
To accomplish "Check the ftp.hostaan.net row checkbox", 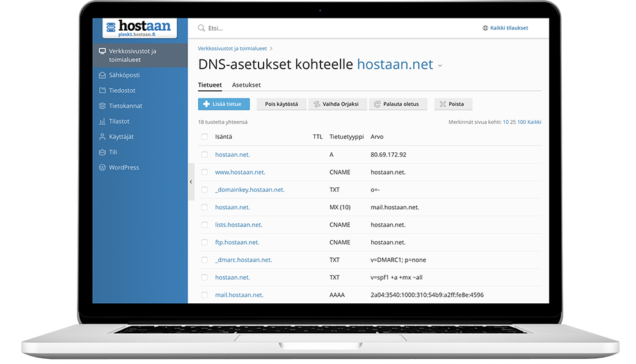I will tap(205, 242).
